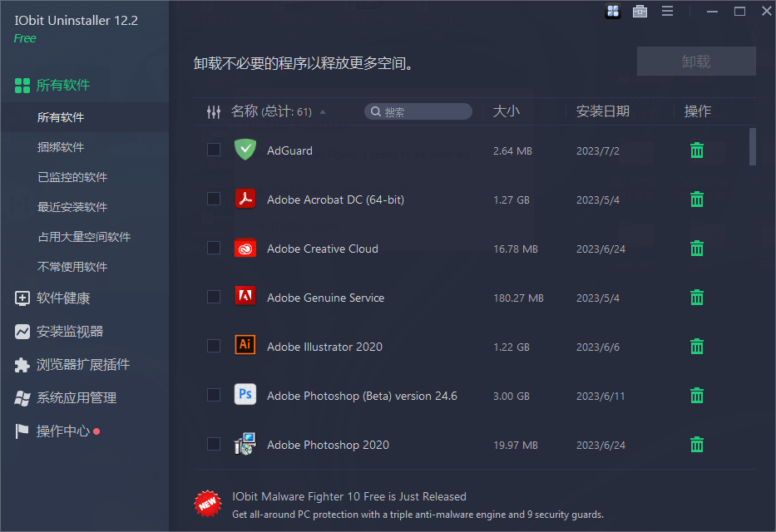Screen dimensions: 776x532
Task: Select the Adobe Acrobat DC checkbox
Action: (x=214, y=199)
